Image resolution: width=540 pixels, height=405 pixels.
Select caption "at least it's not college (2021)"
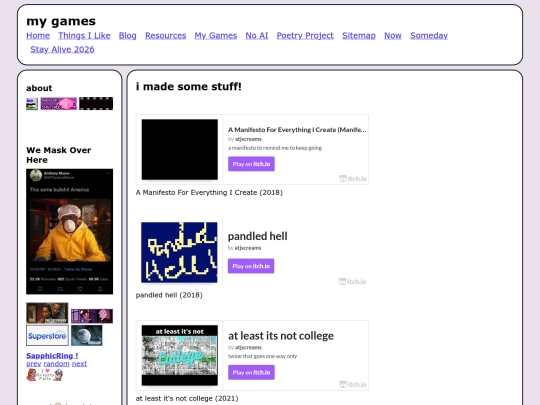tap(187, 398)
